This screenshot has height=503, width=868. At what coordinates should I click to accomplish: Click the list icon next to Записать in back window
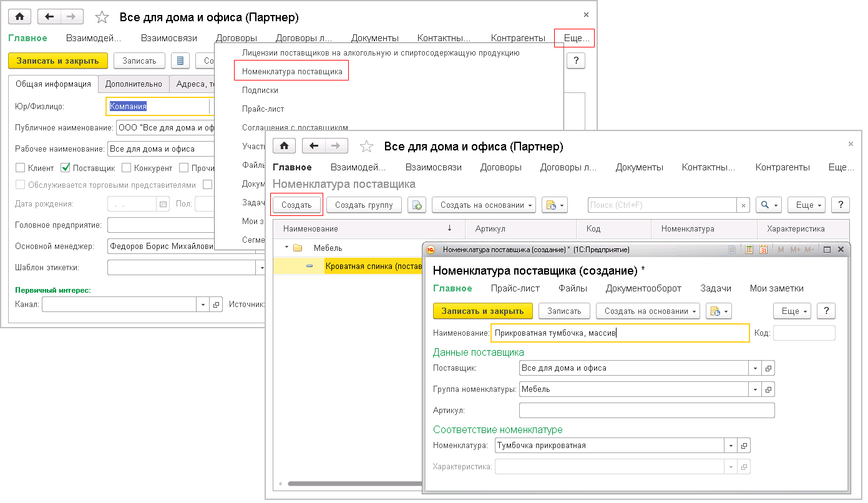[x=180, y=61]
